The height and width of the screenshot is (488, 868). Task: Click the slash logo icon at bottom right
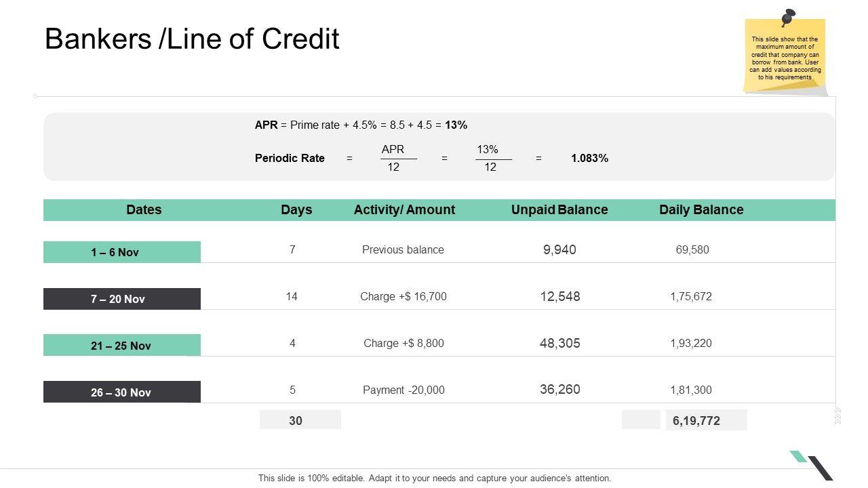coord(812,465)
